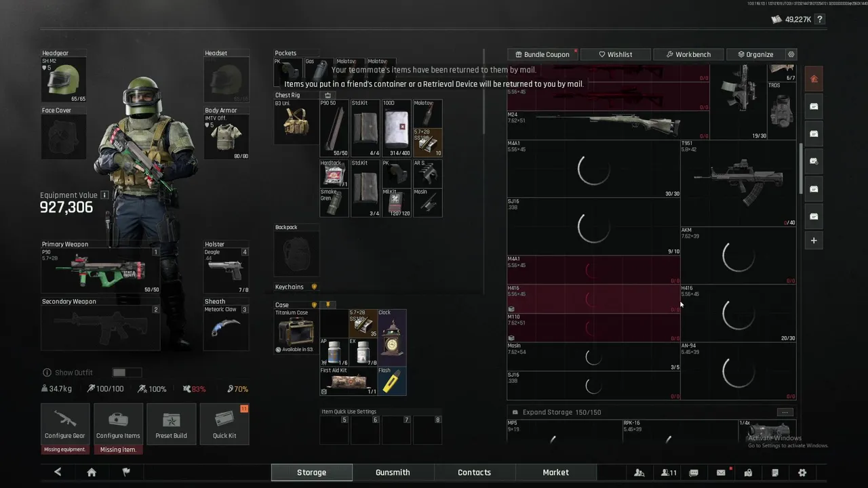
Task: Click the Keychains shield icon
Action: 314,287
